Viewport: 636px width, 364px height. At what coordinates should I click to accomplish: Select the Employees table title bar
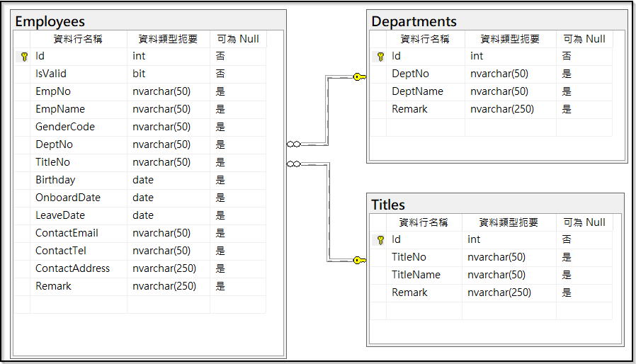(x=149, y=21)
